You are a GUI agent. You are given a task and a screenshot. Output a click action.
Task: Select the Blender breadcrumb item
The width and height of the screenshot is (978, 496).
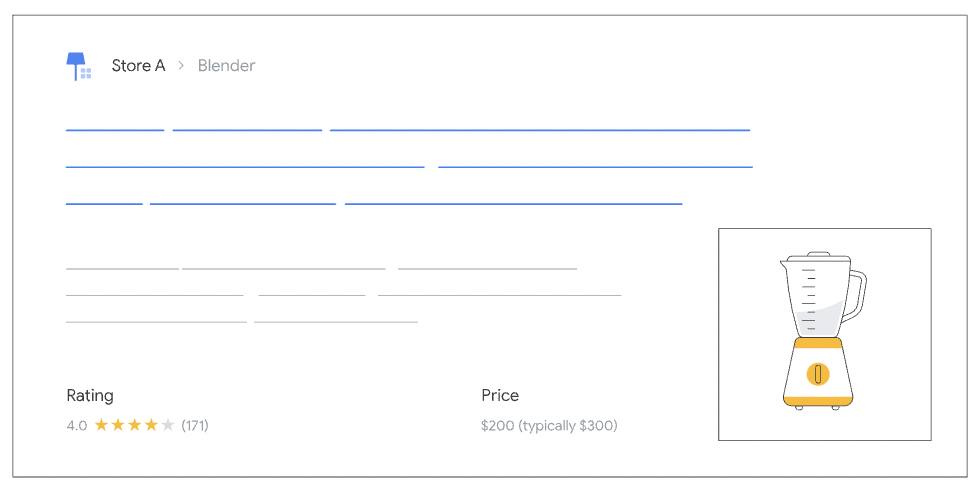point(226,66)
